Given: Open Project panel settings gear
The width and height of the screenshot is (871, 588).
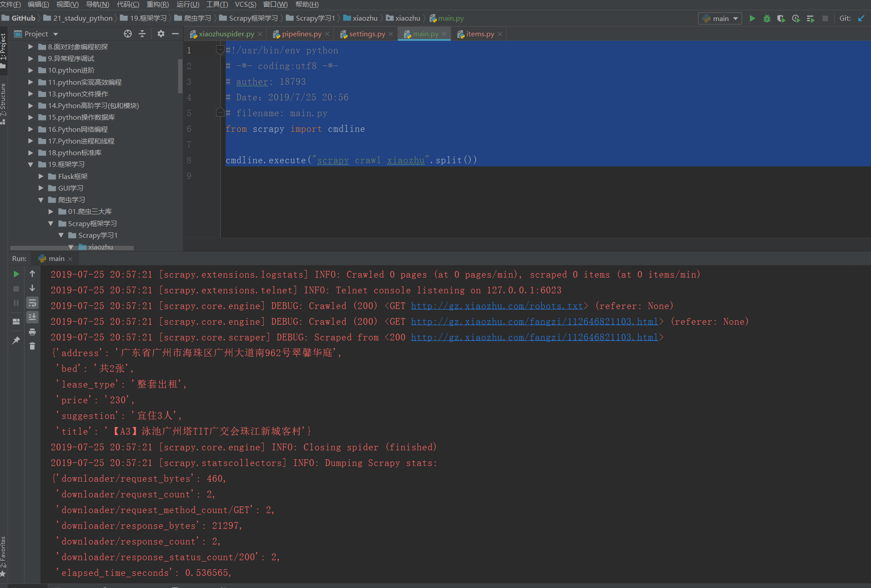Looking at the screenshot, I should coord(161,34).
